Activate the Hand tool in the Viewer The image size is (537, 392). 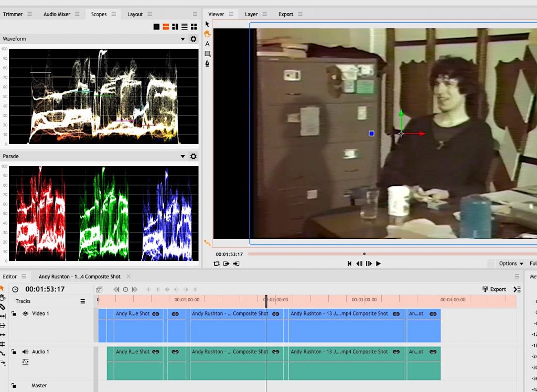(x=207, y=34)
